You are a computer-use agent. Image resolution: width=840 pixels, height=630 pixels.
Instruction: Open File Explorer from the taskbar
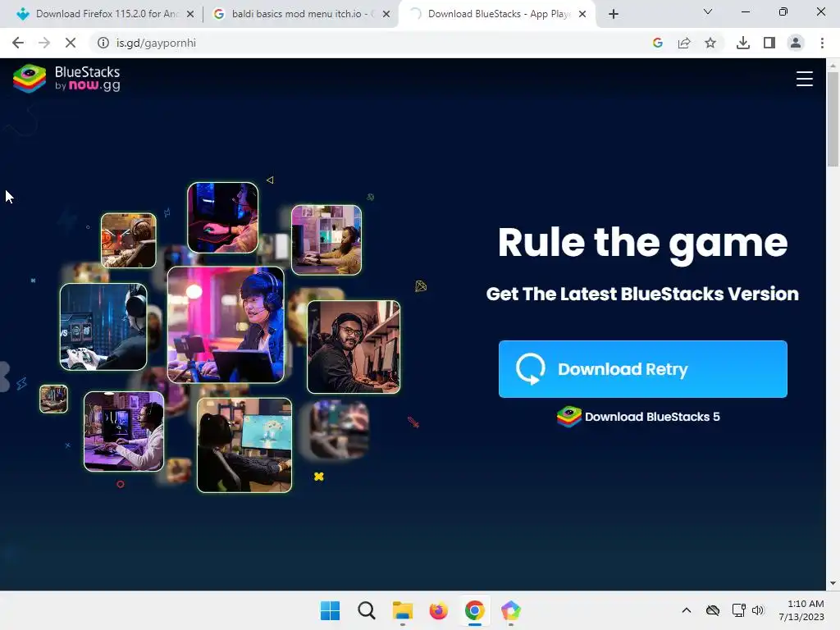[402, 610]
